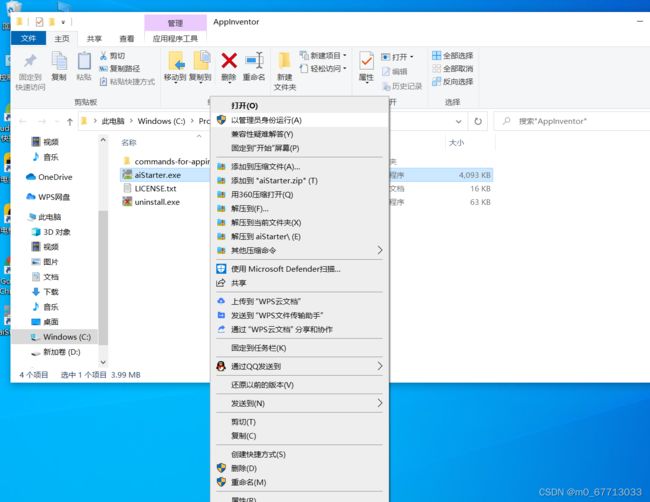Click the Cut (剪切) ribbon item
This screenshot has width=650, height=502.
[112, 56]
